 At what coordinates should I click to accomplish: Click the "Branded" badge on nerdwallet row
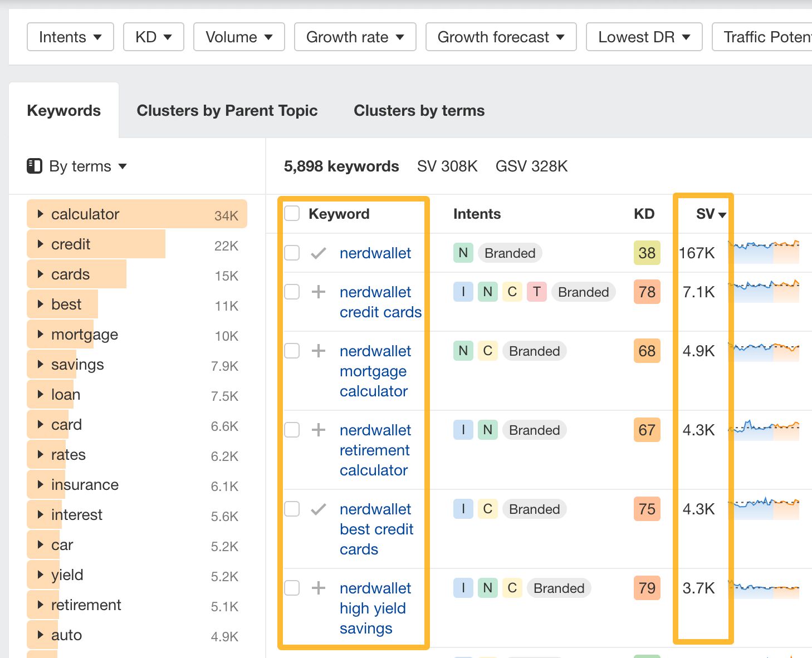pos(510,253)
